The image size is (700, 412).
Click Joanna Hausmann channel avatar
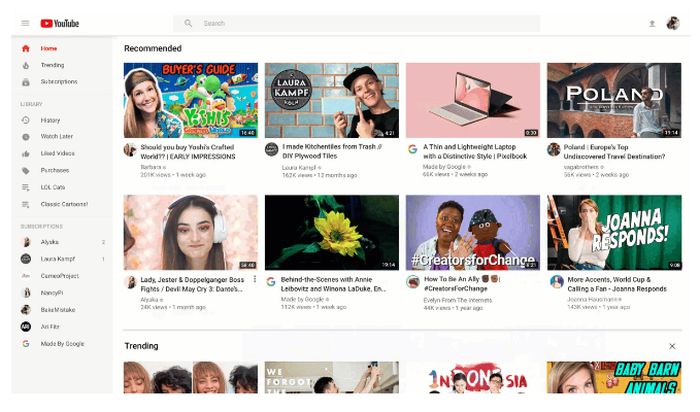(557, 282)
